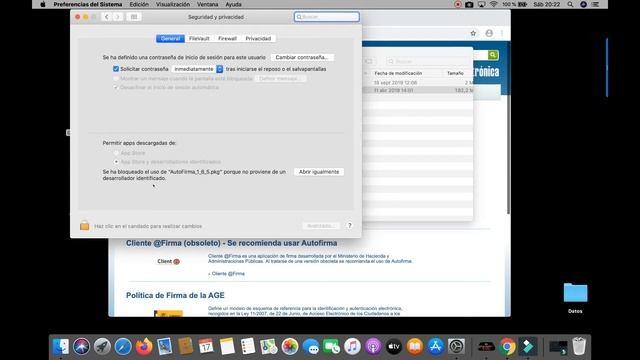Bookmark page with Chrome star icon

pos(473,33)
